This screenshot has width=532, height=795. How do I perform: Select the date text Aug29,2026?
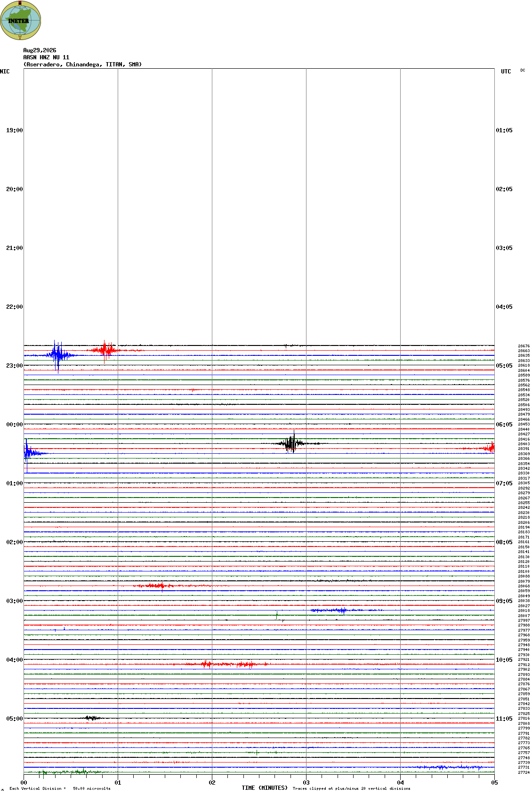click(x=40, y=50)
